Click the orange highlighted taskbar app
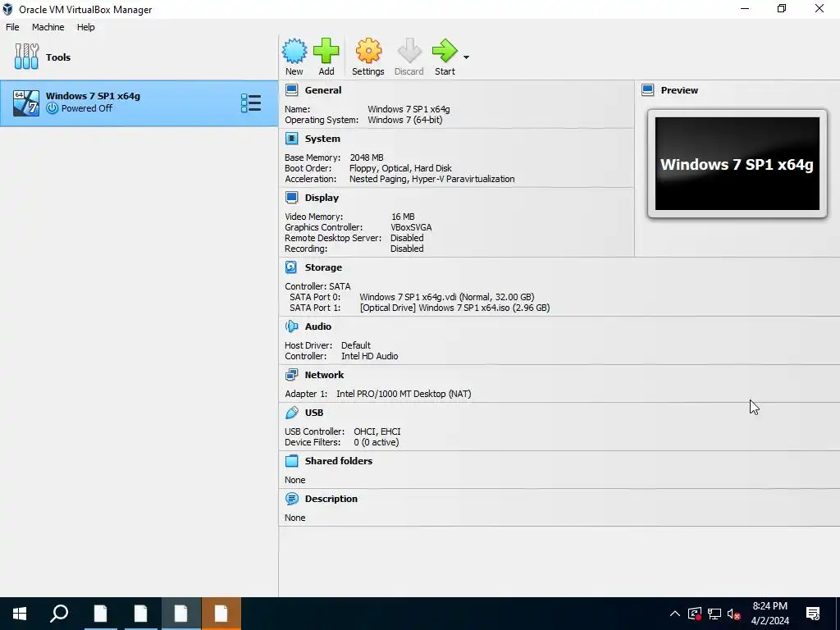This screenshot has height=630, width=840. [221, 614]
